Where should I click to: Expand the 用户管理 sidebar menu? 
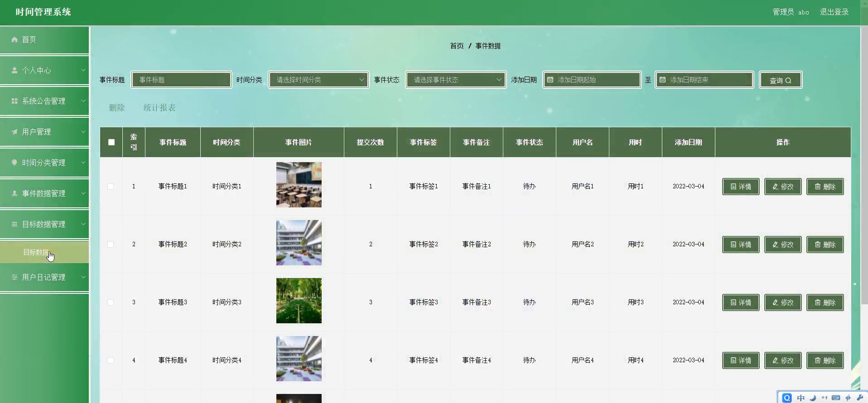(x=44, y=132)
